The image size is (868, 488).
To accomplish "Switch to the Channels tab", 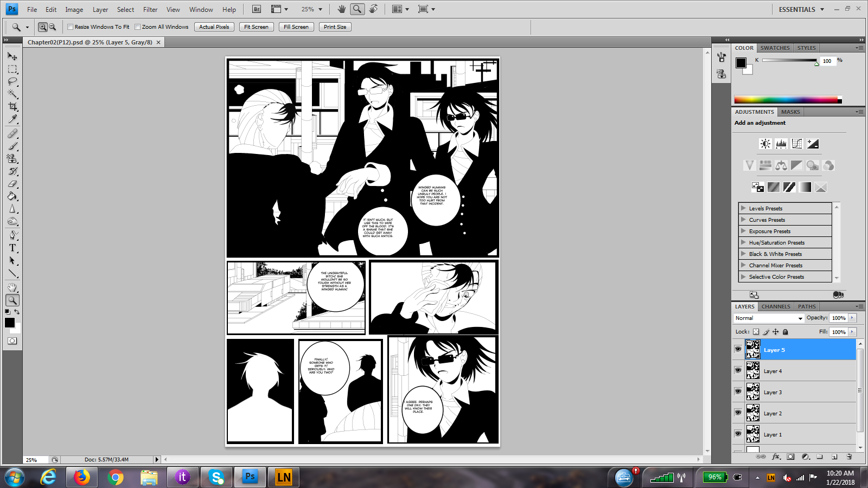I will click(775, 306).
